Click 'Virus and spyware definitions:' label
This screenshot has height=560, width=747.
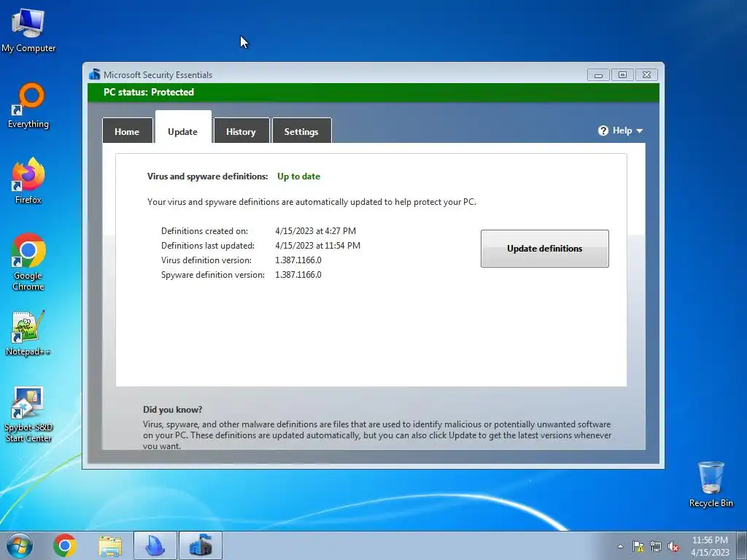tap(208, 176)
